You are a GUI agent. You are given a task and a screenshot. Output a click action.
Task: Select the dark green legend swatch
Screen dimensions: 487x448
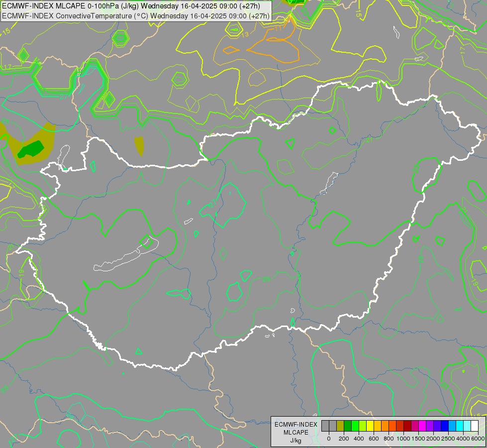pos(348,426)
